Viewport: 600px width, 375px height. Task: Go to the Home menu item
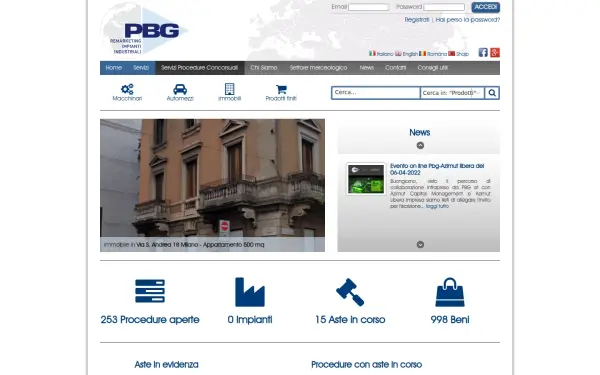click(x=114, y=68)
